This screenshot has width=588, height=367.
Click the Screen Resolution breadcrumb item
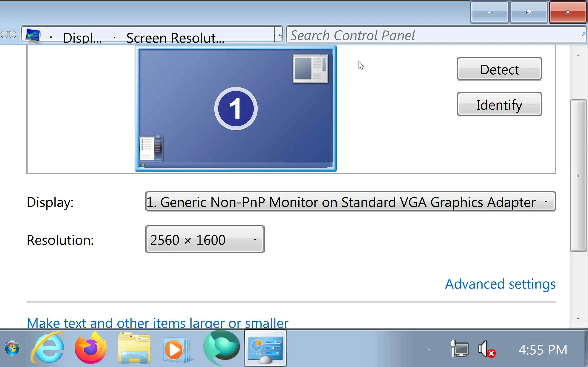click(175, 38)
